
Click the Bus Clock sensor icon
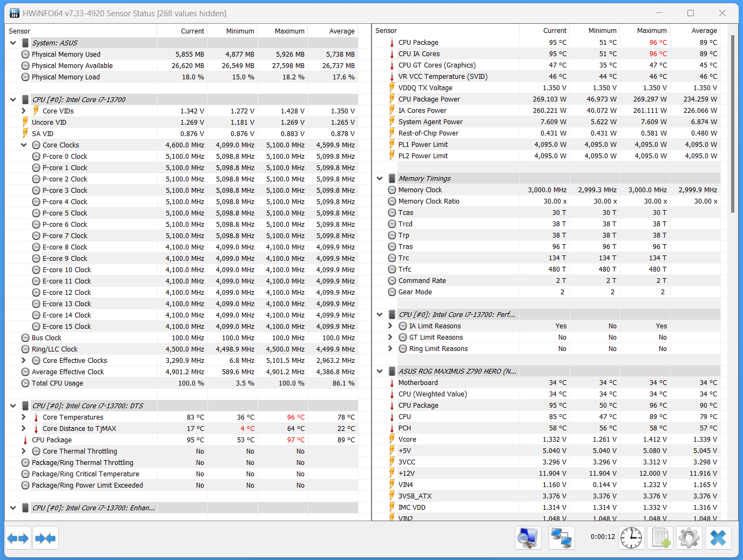pyautogui.click(x=25, y=338)
